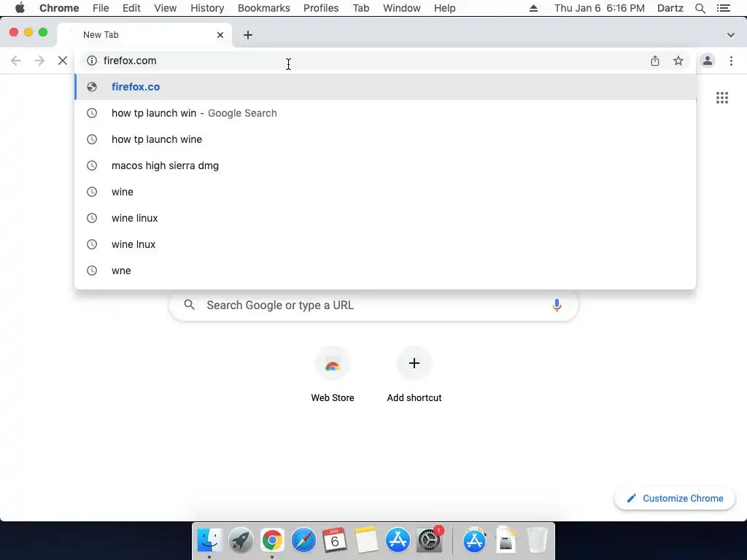Open the Chrome app menu
Screen dimensions: 747x560
pos(59,8)
